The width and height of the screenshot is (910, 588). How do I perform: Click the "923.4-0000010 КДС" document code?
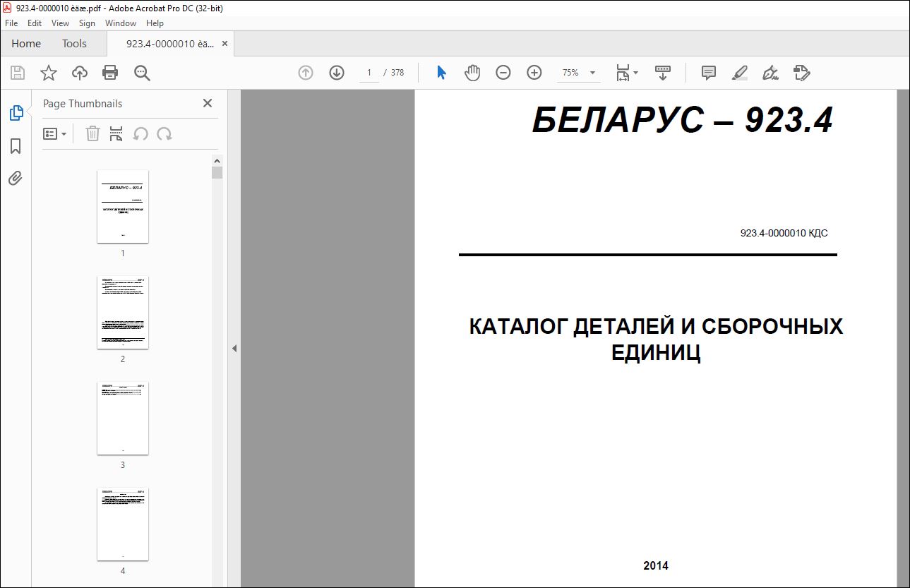784,233
